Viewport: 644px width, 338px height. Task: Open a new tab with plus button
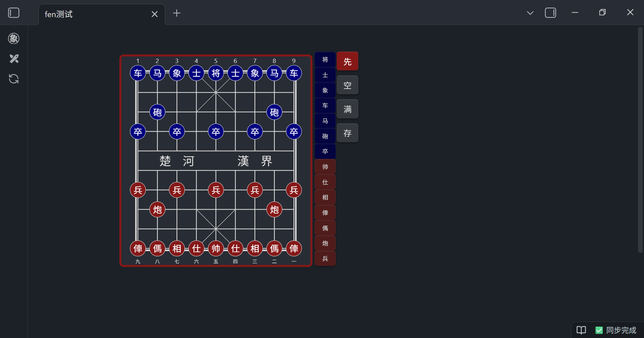(177, 13)
